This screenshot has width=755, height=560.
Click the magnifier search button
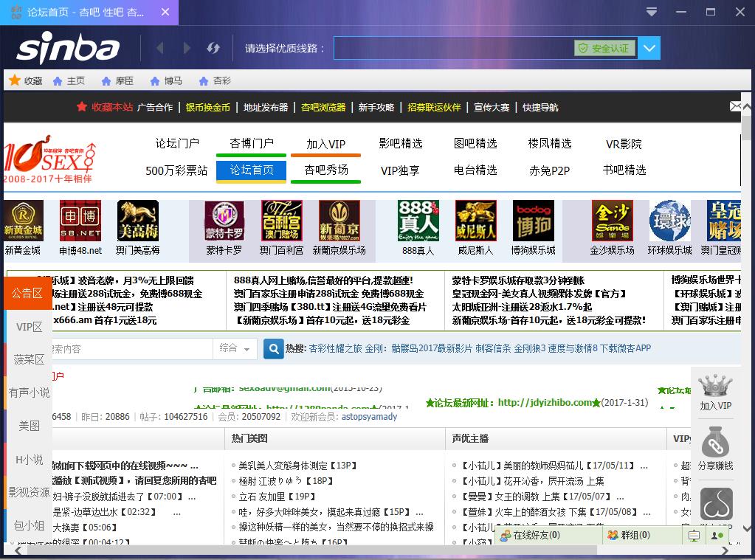(273, 348)
